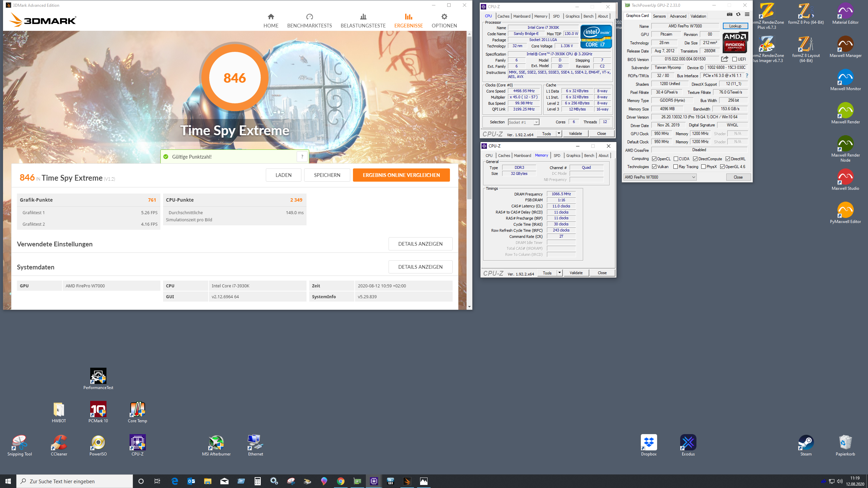Launch Maxwell Studio desktop icon

845,180
